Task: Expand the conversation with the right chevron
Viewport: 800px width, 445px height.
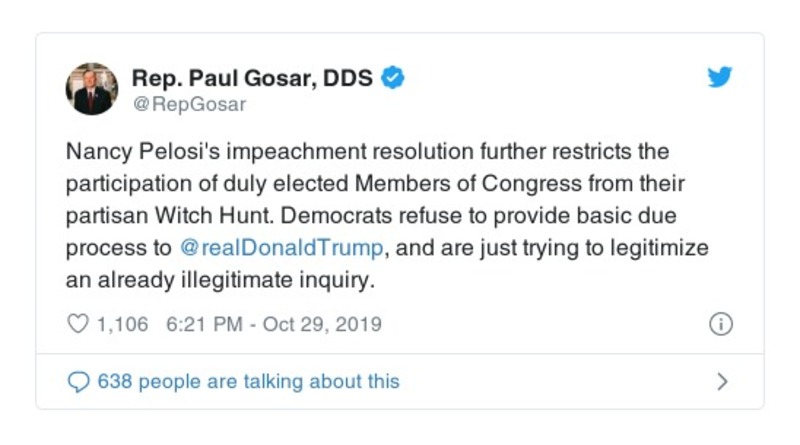Action: 722,381
